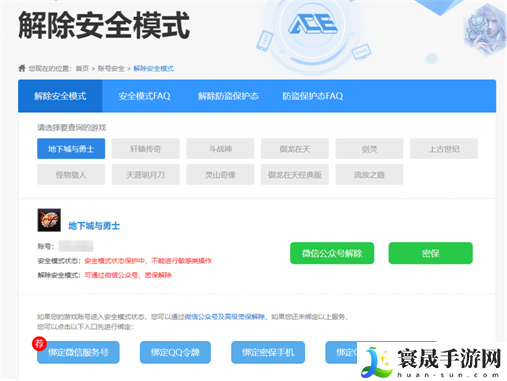
Task: Open the 账号安全 breadcrumb link
Action: (111, 69)
